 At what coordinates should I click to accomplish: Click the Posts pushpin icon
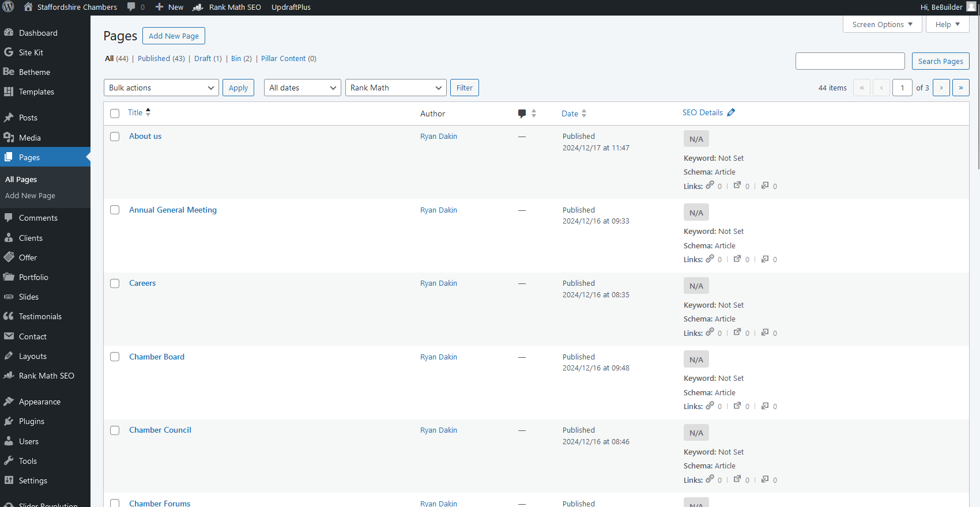pyautogui.click(x=9, y=118)
